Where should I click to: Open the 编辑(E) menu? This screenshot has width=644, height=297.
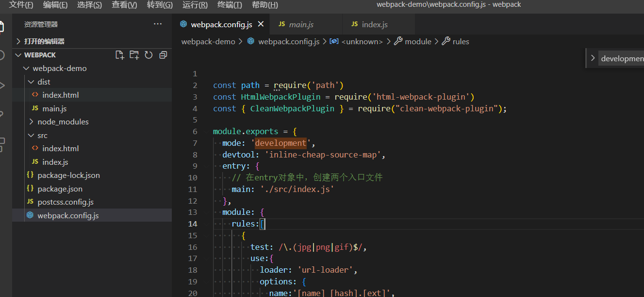(x=55, y=5)
